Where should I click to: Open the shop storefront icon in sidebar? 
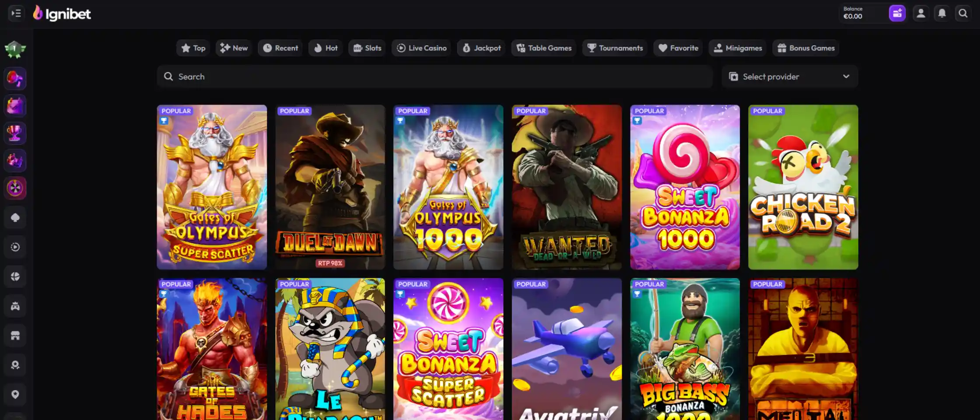click(15, 336)
